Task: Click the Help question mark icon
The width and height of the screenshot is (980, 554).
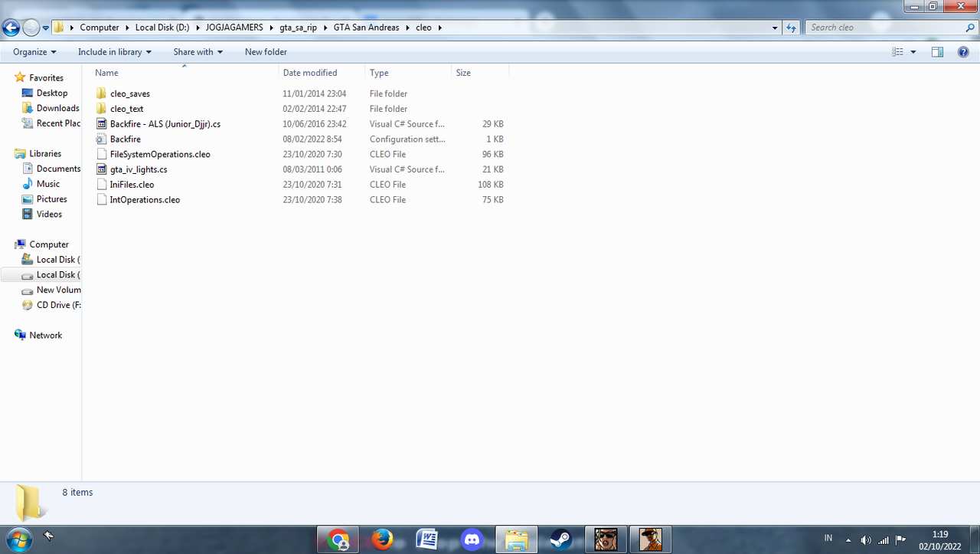Action: [x=963, y=52]
